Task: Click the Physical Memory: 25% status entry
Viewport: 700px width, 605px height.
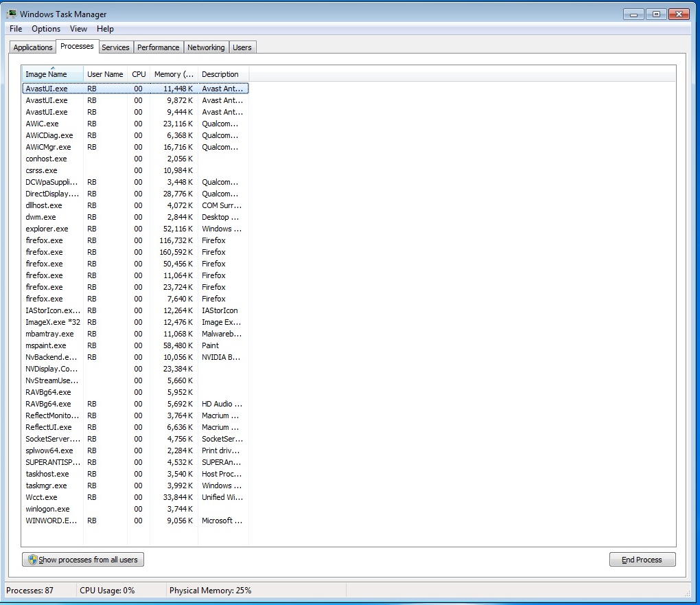Action: [x=210, y=591]
